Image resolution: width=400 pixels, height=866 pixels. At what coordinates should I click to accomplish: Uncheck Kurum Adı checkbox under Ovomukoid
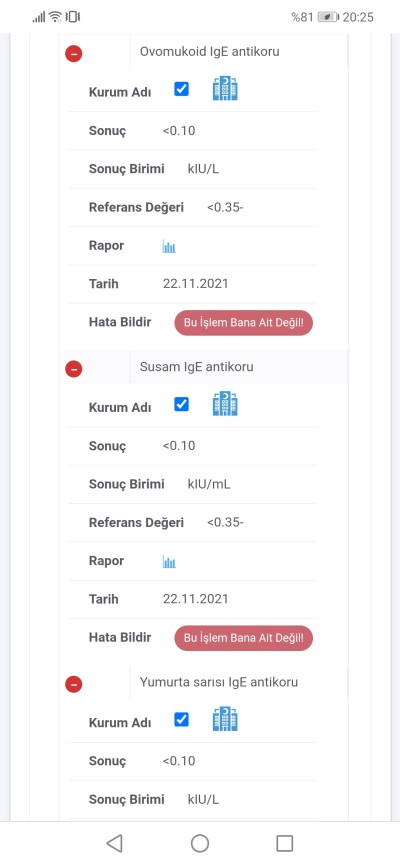[181, 89]
